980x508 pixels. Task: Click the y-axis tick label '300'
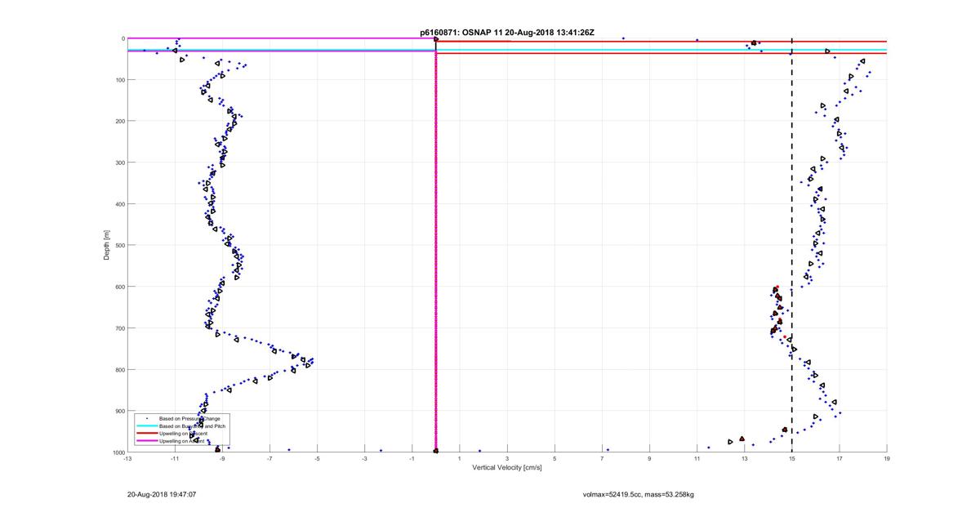tap(119, 163)
